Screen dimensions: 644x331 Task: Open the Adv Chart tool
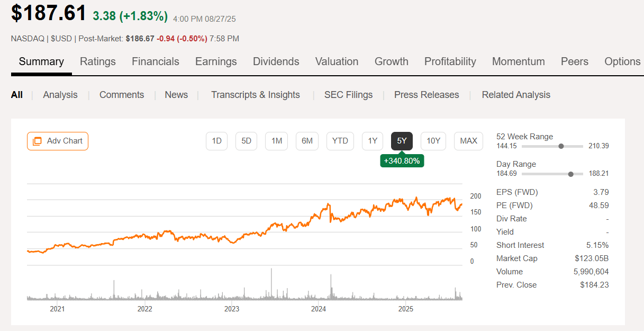click(57, 141)
